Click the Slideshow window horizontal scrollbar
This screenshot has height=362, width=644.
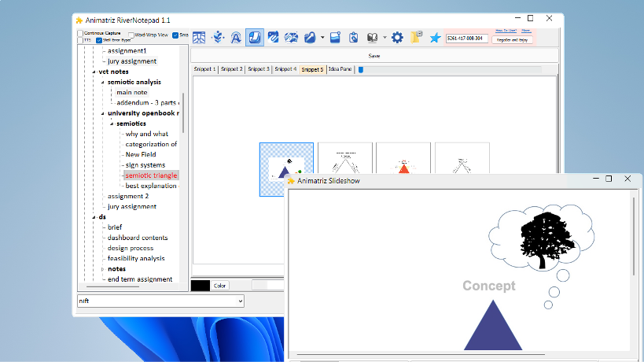pyautogui.click(x=421, y=354)
